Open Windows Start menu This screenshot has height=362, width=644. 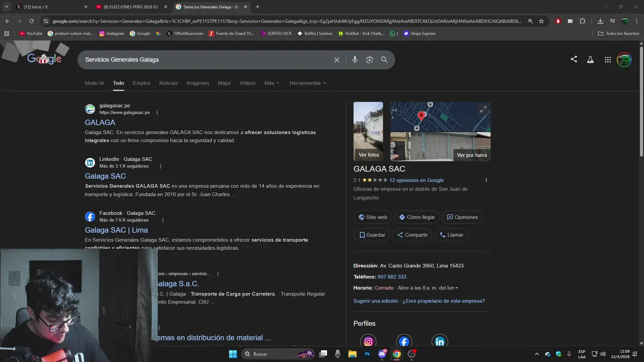pos(233,354)
